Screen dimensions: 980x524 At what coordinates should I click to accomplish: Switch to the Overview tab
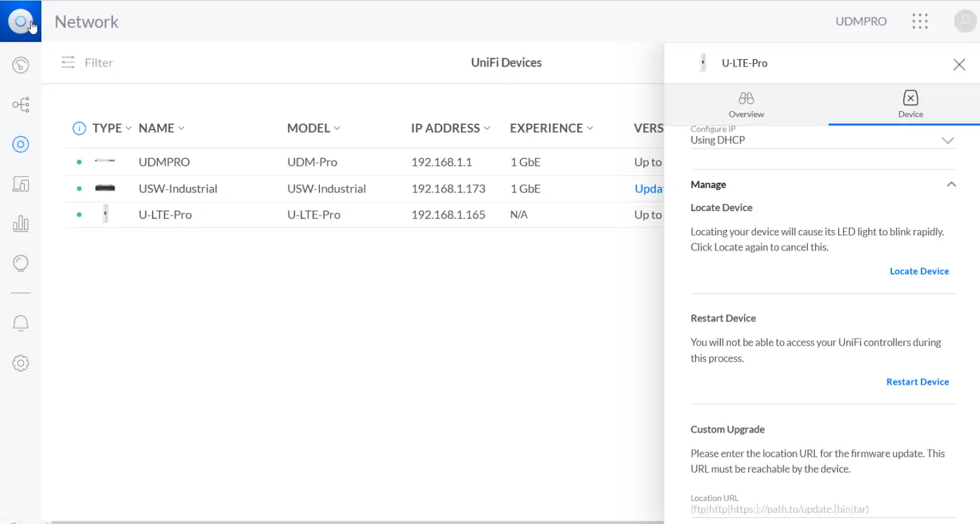point(746,105)
